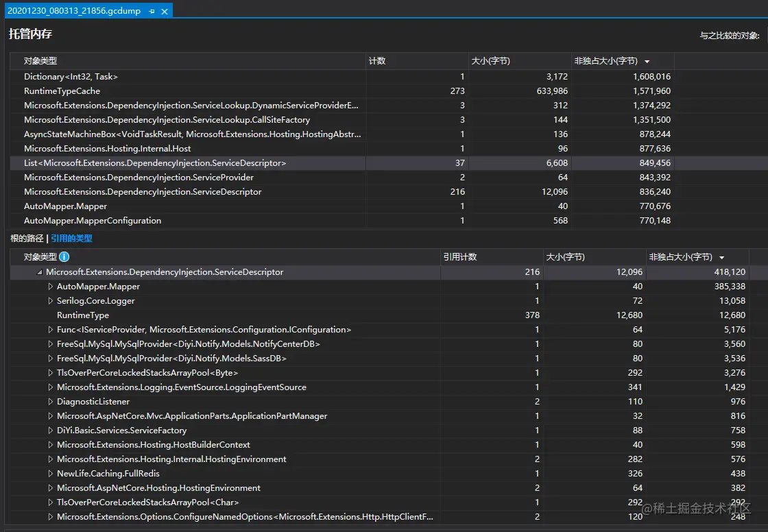Sort upper table by 大小(字节) column

(491, 61)
